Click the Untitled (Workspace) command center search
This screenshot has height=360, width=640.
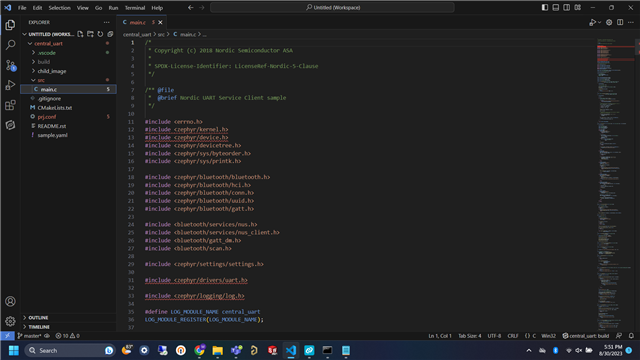tap(332, 7)
